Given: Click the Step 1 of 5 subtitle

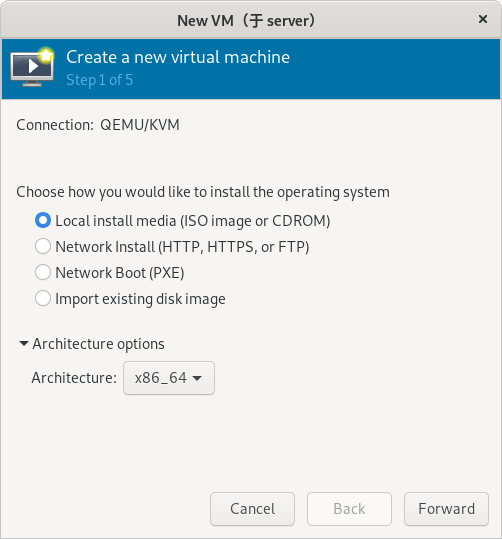Looking at the screenshot, I should [x=100, y=80].
